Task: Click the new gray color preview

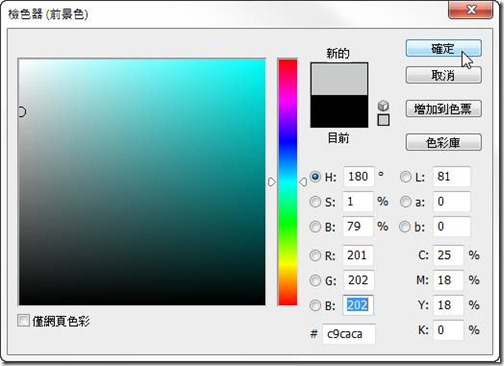Action: pos(339,79)
